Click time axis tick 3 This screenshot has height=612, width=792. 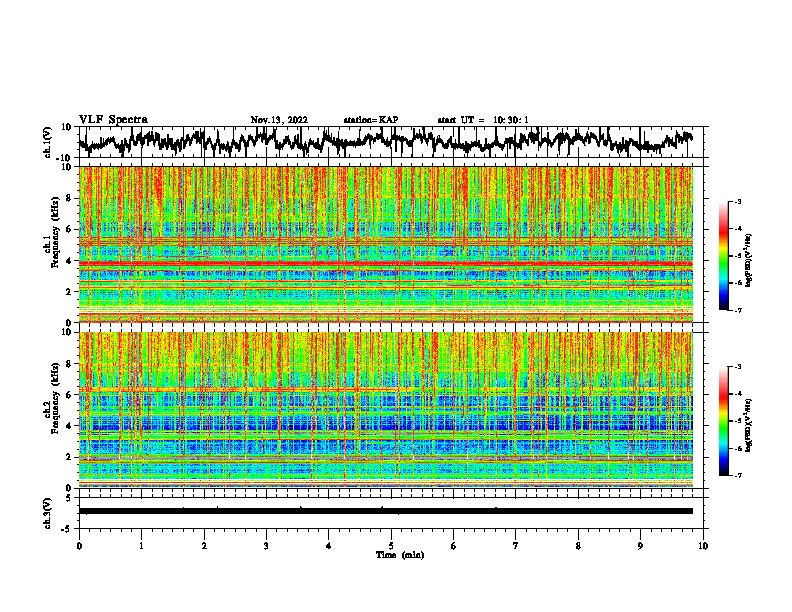tap(266, 546)
